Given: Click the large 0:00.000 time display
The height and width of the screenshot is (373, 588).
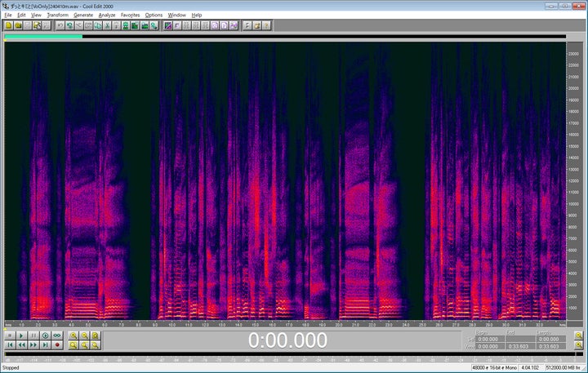Looking at the screenshot, I should 287,340.
